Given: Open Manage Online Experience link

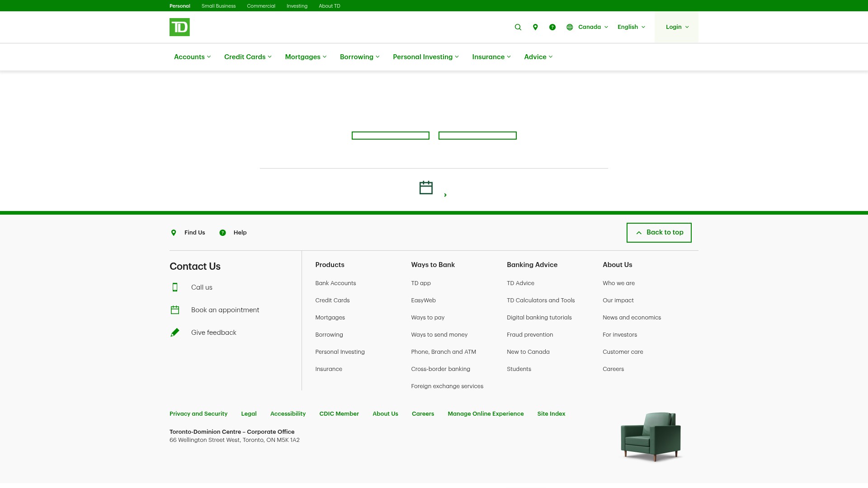Looking at the screenshot, I should pos(486,414).
